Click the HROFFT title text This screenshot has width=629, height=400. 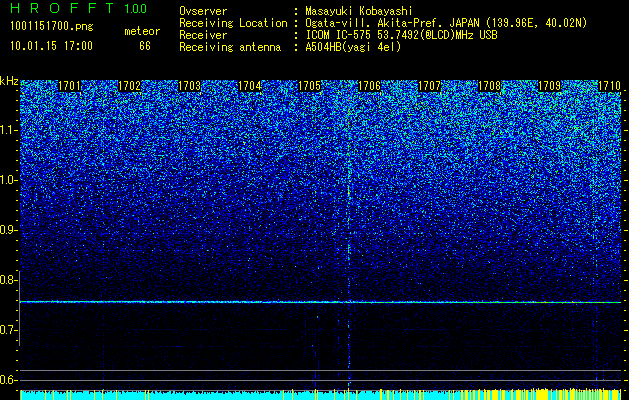pos(62,8)
